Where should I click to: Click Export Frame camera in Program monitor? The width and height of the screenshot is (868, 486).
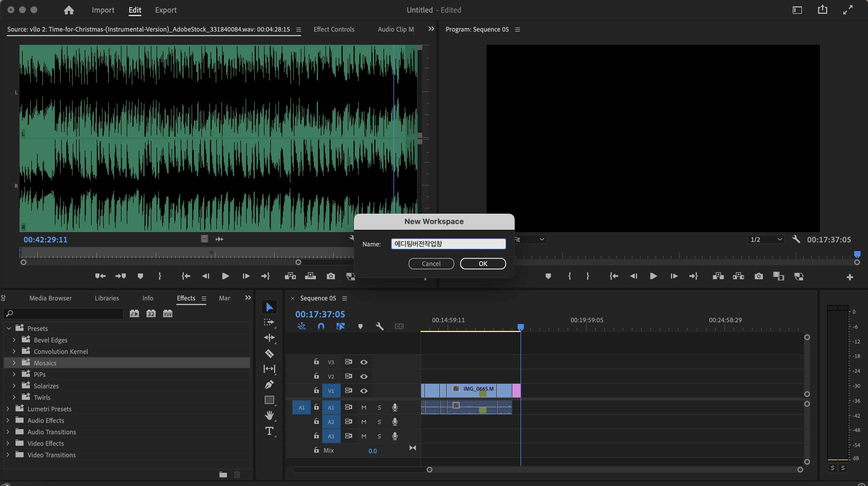coord(759,276)
